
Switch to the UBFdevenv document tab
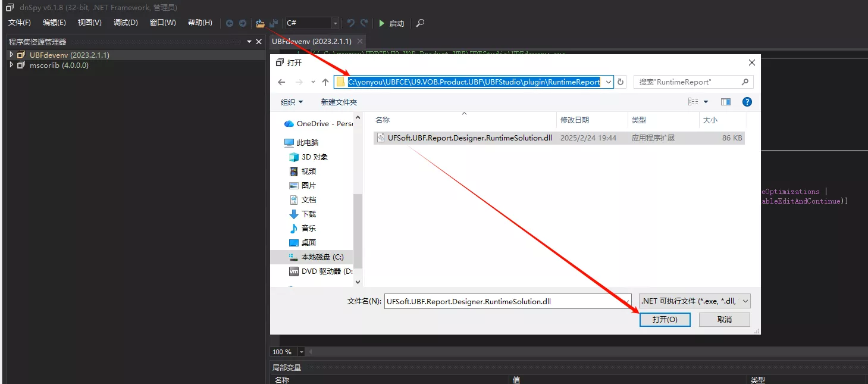[312, 42]
